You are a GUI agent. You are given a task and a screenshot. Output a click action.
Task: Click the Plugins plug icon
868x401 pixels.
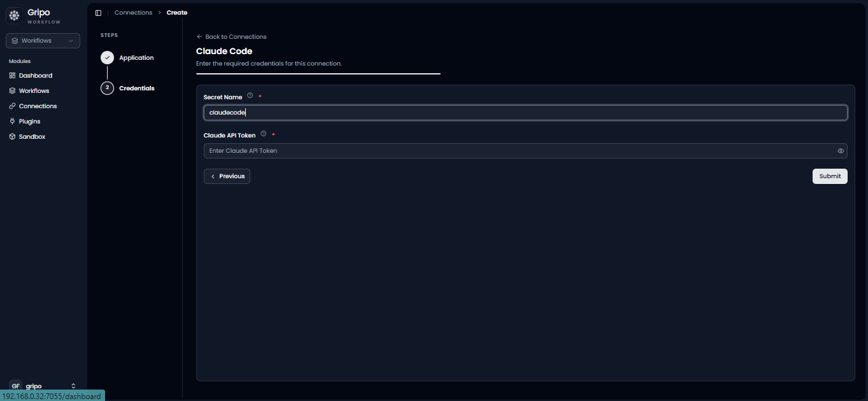pyautogui.click(x=12, y=122)
